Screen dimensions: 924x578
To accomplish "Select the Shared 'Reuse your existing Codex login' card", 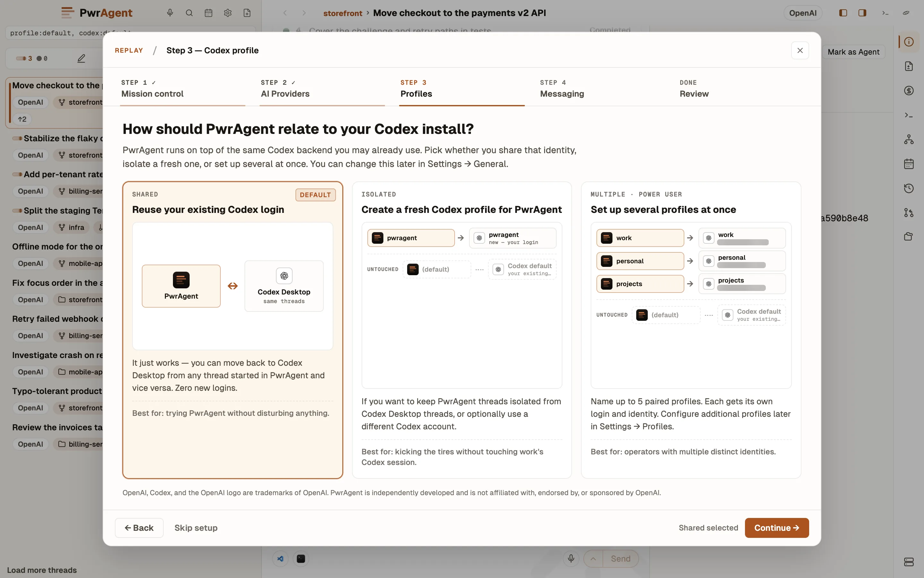I will [233, 330].
